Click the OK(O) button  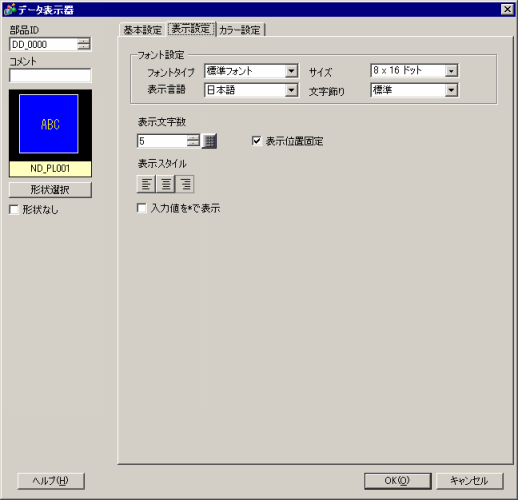pos(397,480)
